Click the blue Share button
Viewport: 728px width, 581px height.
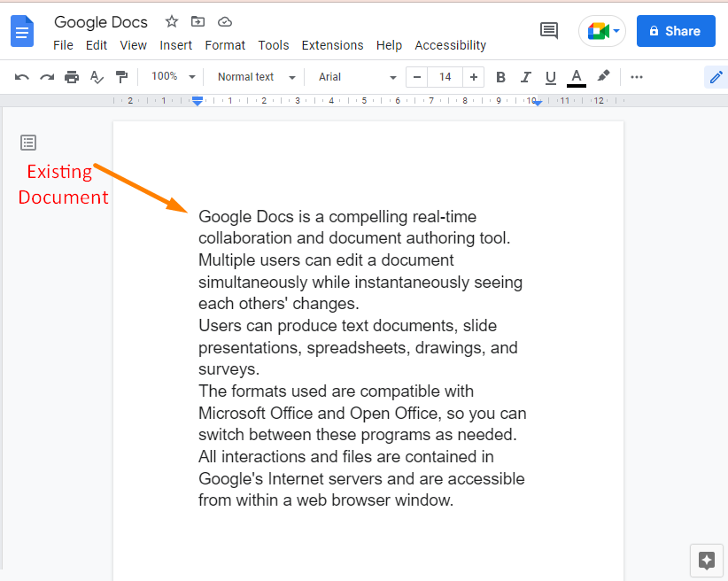(676, 31)
